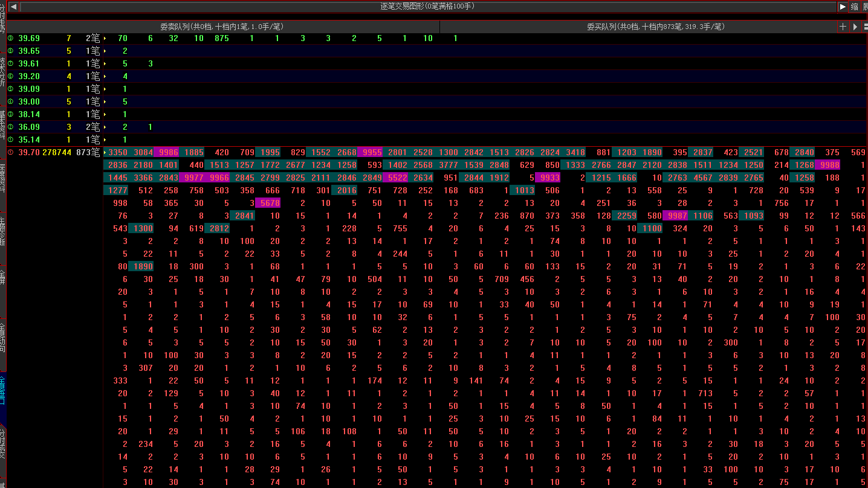Viewport: 868px width, 488px height.
Task: Click the purple order cell 5678
Action: point(268,203)
